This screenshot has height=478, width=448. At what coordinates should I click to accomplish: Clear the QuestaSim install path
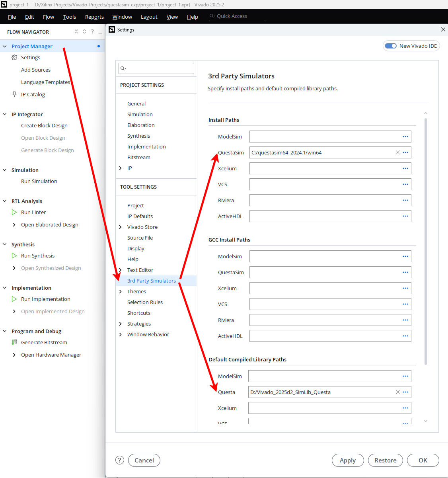397,152
